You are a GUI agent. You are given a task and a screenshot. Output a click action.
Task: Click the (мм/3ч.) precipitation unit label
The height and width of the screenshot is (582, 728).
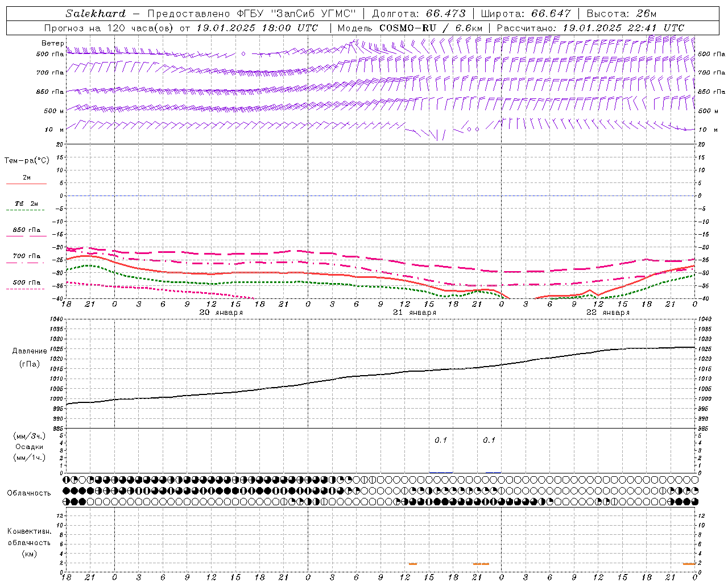click(x=30, y=436)
